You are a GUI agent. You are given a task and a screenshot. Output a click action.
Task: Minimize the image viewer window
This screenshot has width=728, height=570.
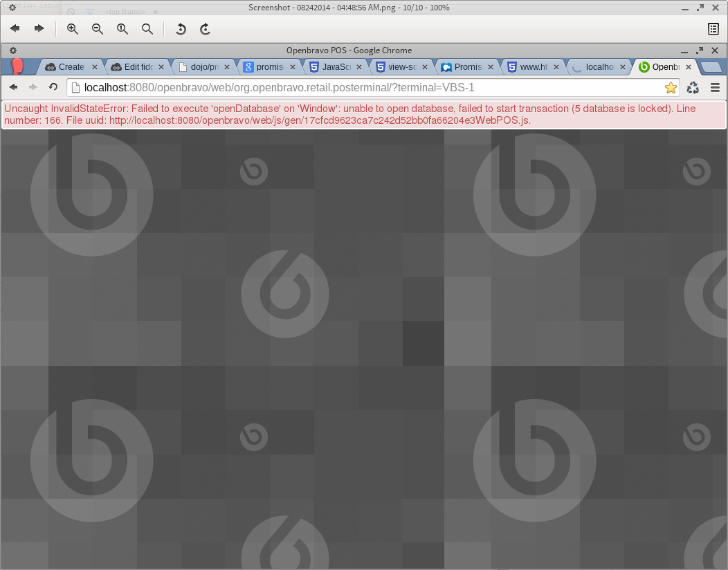[685, 8]
